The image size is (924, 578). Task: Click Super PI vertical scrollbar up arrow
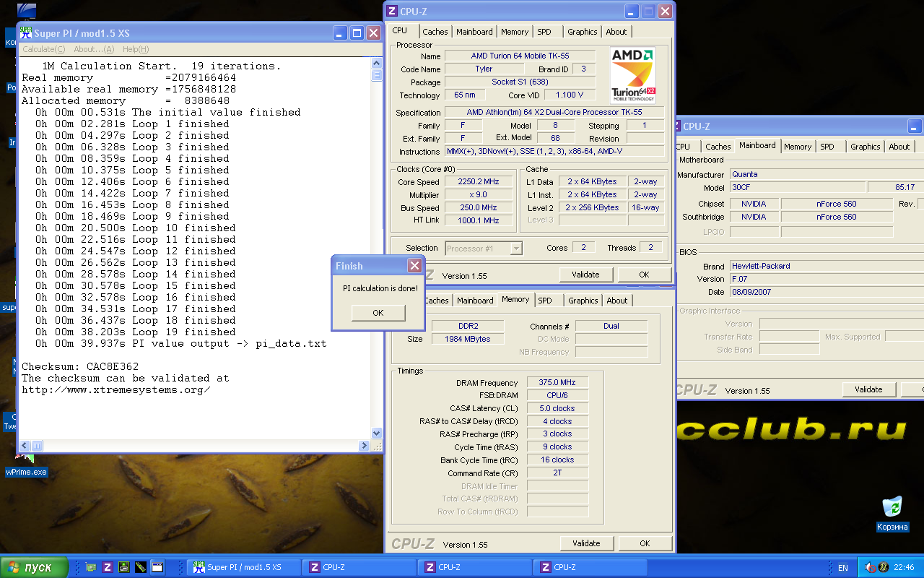[376, 64]
